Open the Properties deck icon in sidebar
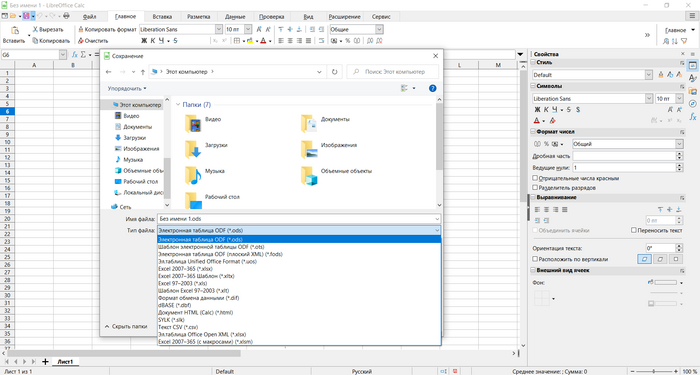Viewport: 700px width, 375px height. pos(693,65)
